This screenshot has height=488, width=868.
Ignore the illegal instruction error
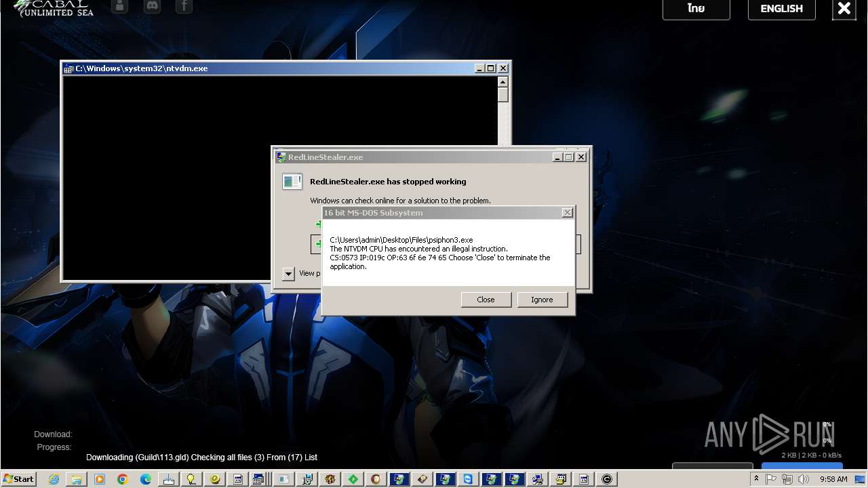[x=542, y=300]
